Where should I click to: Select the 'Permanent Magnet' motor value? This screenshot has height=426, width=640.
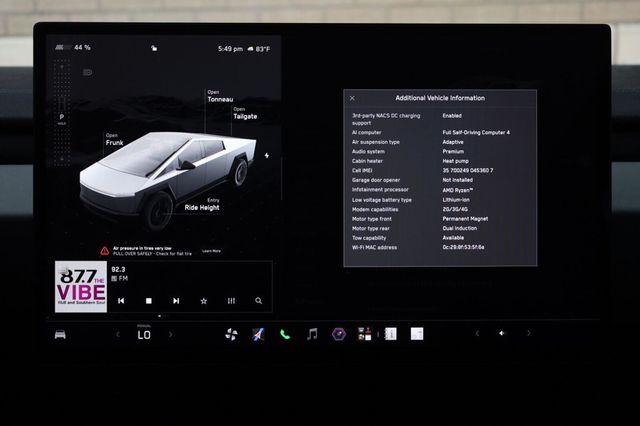click(x=465, y=219)
